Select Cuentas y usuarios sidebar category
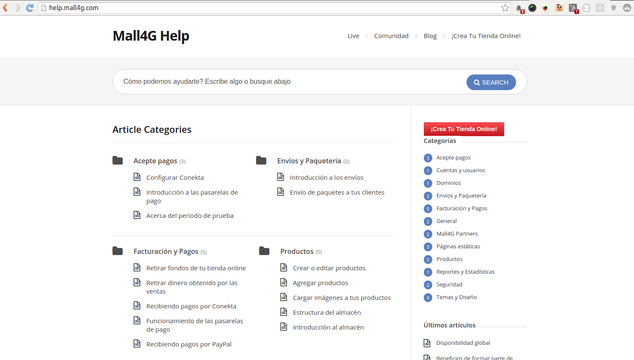The image size is (634, 360). (460, 170)
